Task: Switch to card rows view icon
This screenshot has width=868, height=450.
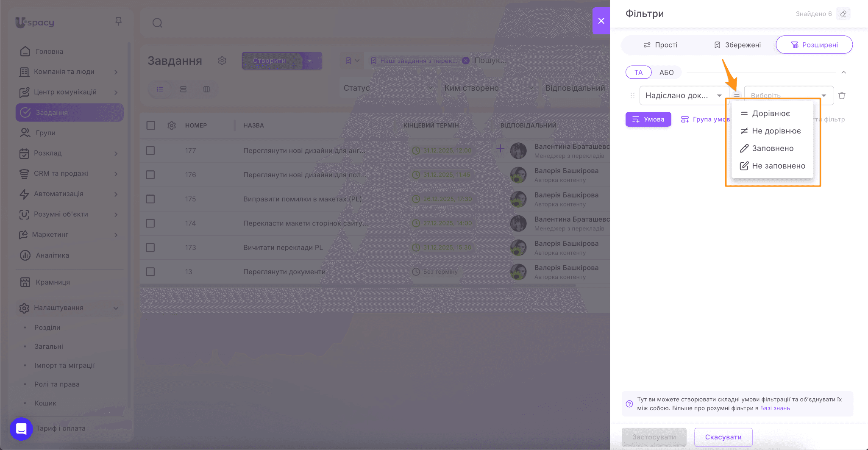Action: [x=183, y=89]
